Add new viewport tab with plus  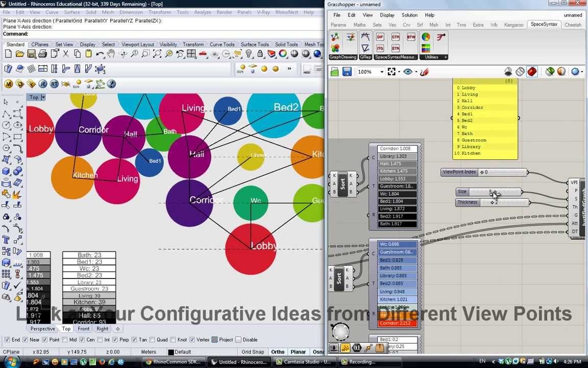click(x=118, y=329)
